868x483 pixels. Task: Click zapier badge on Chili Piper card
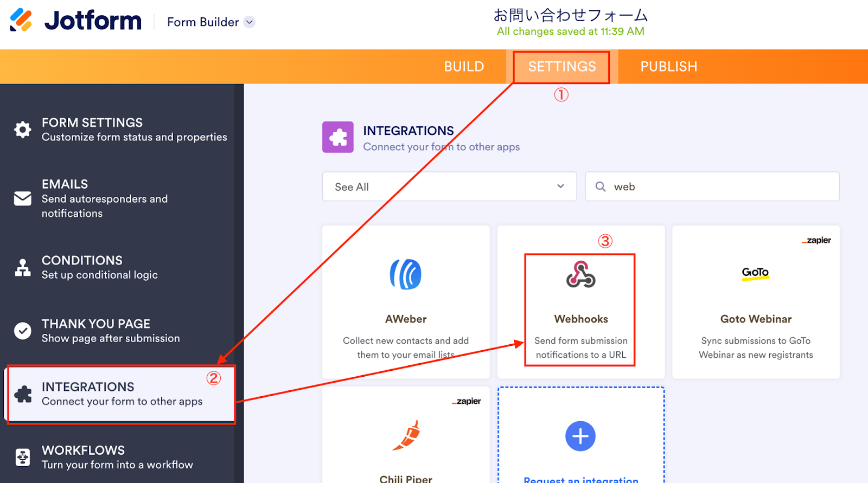[x=467, y=401]
